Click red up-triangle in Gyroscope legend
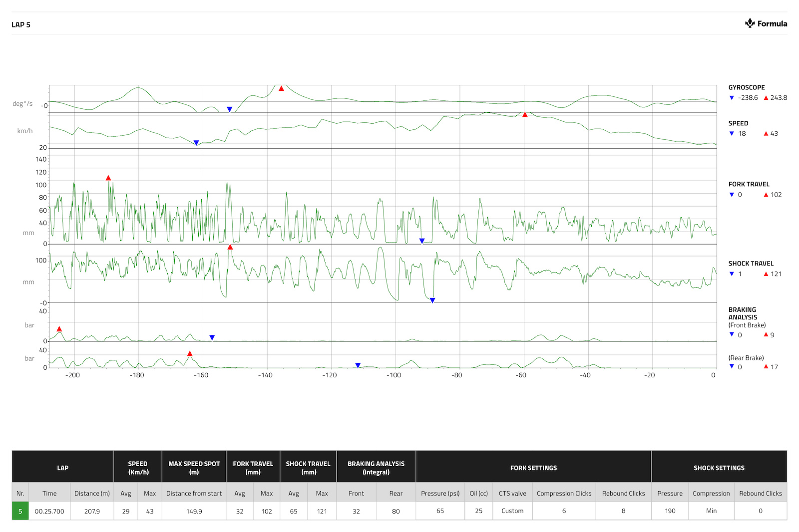 (x=766, y=98)
